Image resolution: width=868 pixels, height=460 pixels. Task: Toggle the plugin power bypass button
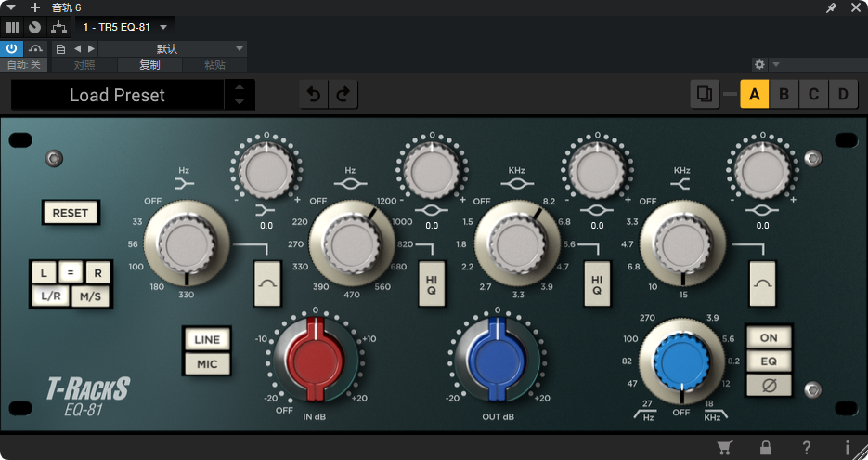tap(12, 48)
